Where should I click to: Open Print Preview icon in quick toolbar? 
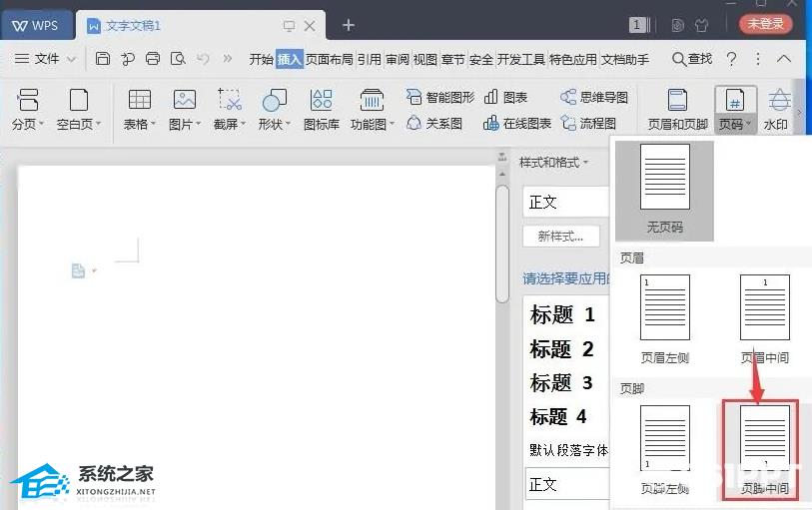pyautogui.click(x=178, y=59)
